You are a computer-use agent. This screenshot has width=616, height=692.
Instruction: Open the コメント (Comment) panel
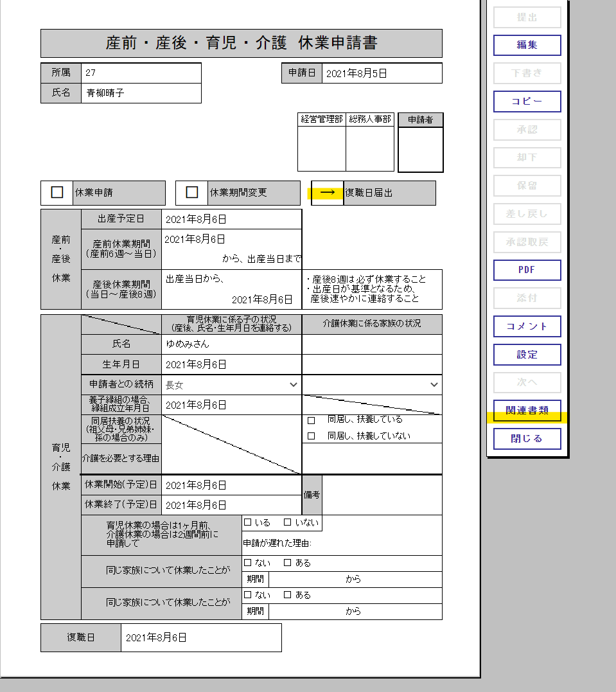(527, 326)
